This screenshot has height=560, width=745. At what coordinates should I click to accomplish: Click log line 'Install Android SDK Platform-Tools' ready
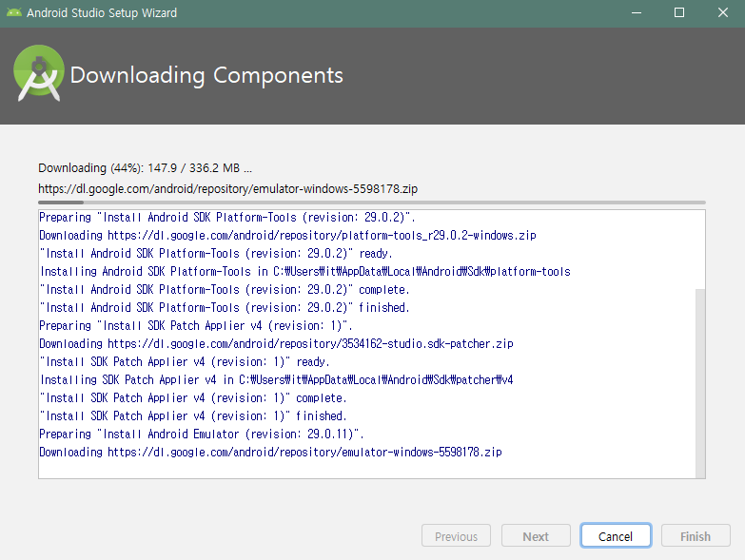click(x=216, y=254)
